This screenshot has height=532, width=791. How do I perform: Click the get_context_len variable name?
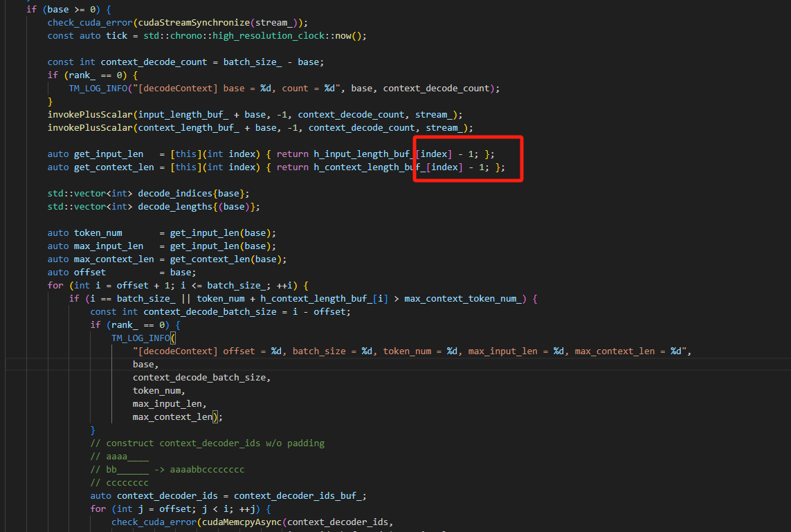point(114,167)
